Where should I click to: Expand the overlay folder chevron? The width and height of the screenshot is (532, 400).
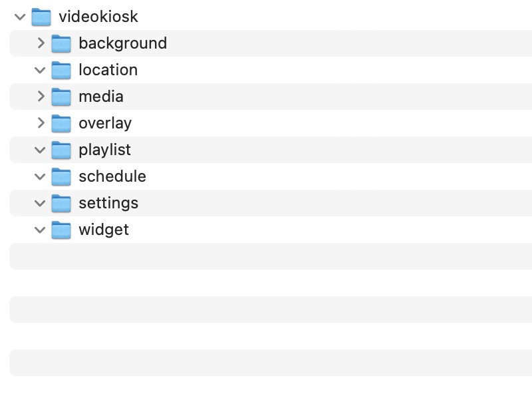click(x=41, y=123)
